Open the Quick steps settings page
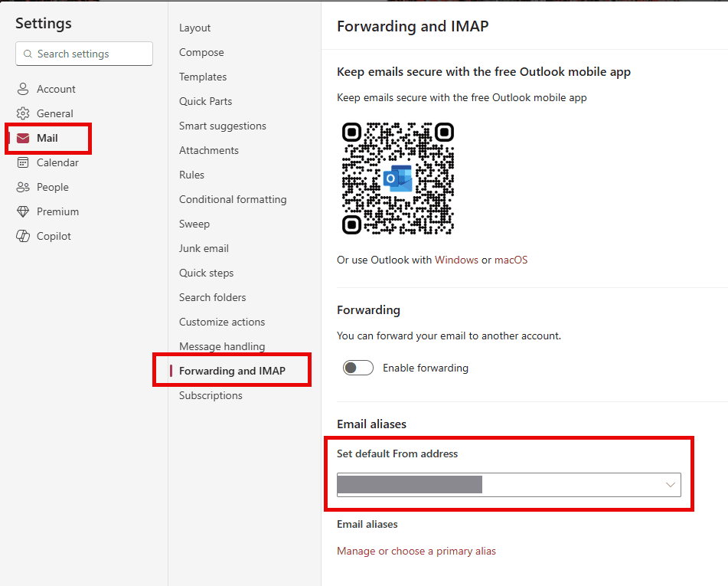This screenshot has width=728, height=586. tap(207, 273)
